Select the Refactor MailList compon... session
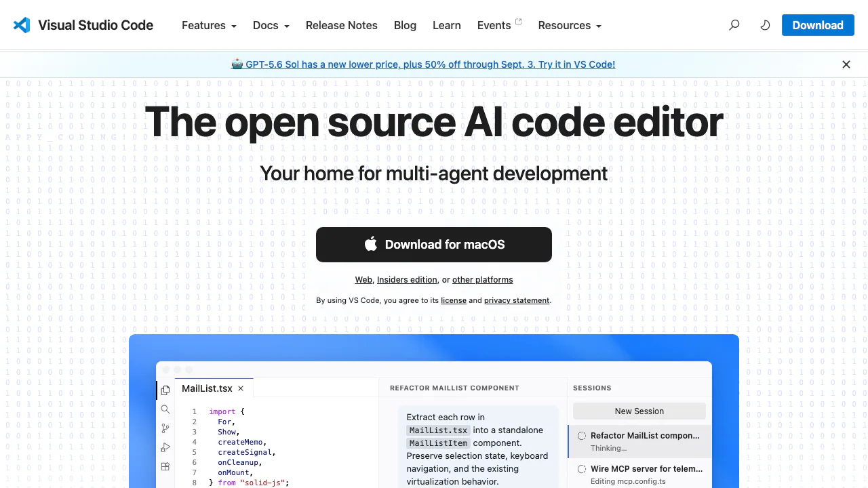 pyautogui.click(x=639, y=441)
